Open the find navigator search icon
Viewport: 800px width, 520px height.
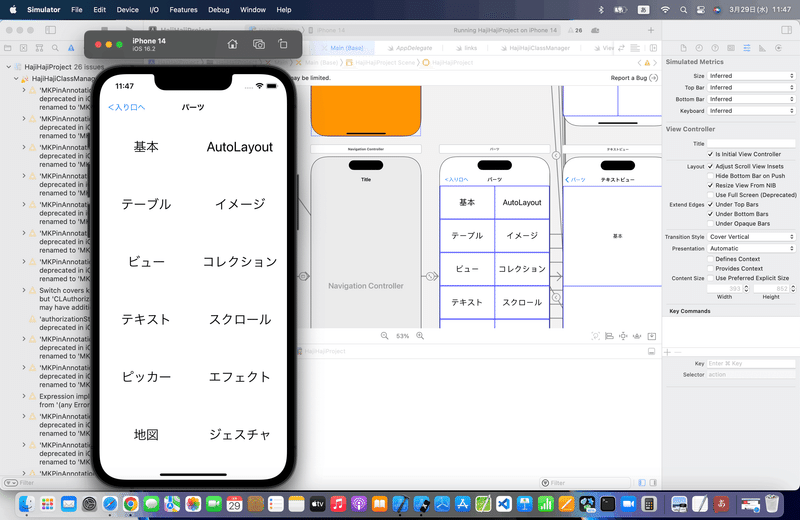[x=55, y=48]
